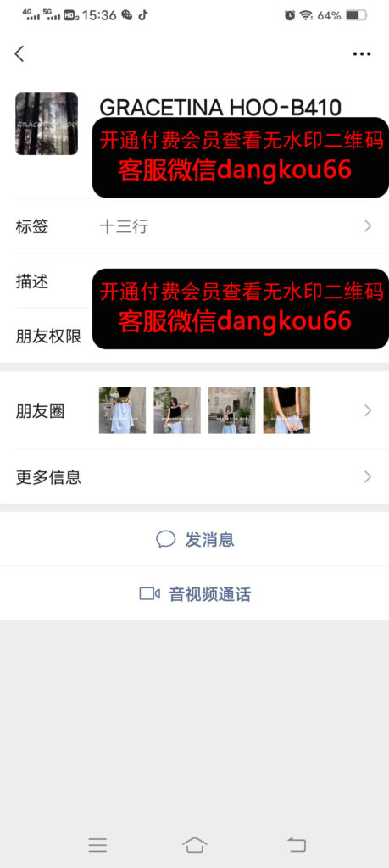Tap the Android back navigation icon
389x868 pixels.
click(297, 845)
